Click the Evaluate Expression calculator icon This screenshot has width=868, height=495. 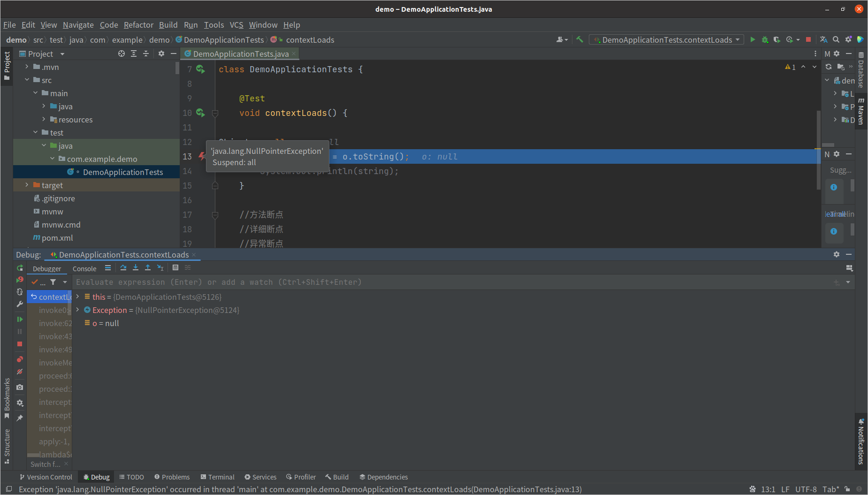point(175,268)
